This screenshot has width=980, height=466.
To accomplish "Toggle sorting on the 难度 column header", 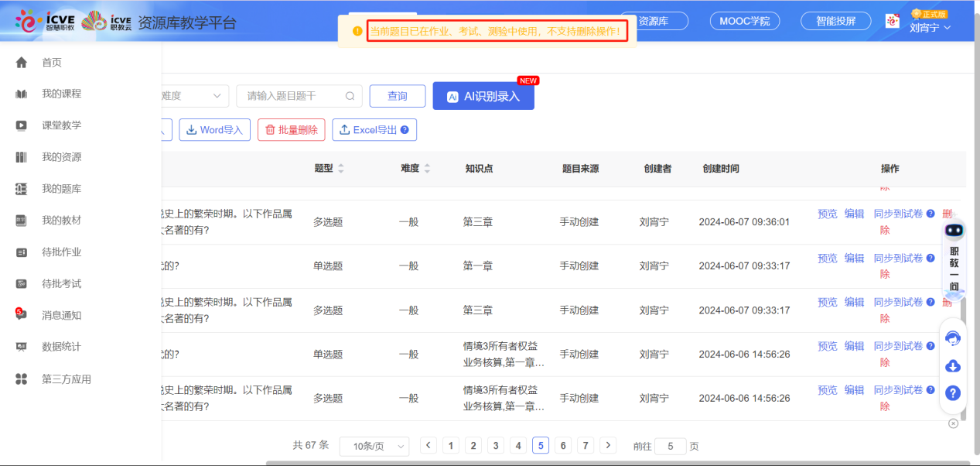I will tap(426, 169).
